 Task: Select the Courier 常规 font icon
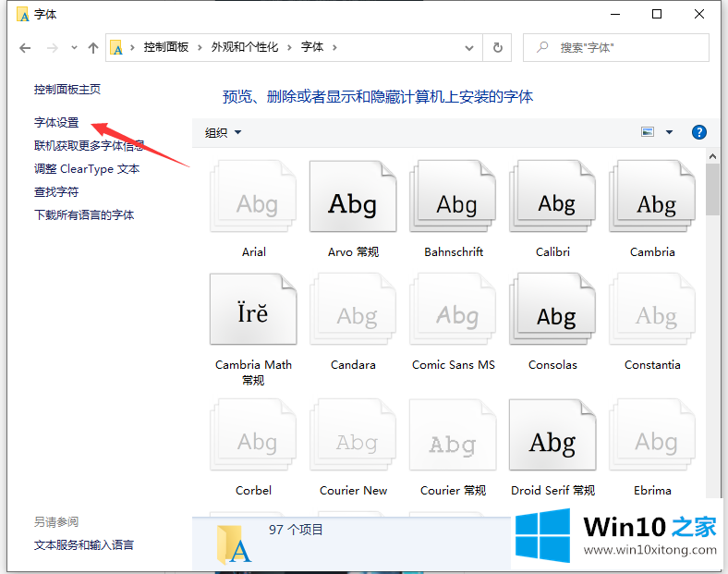(x=453, y=434)
